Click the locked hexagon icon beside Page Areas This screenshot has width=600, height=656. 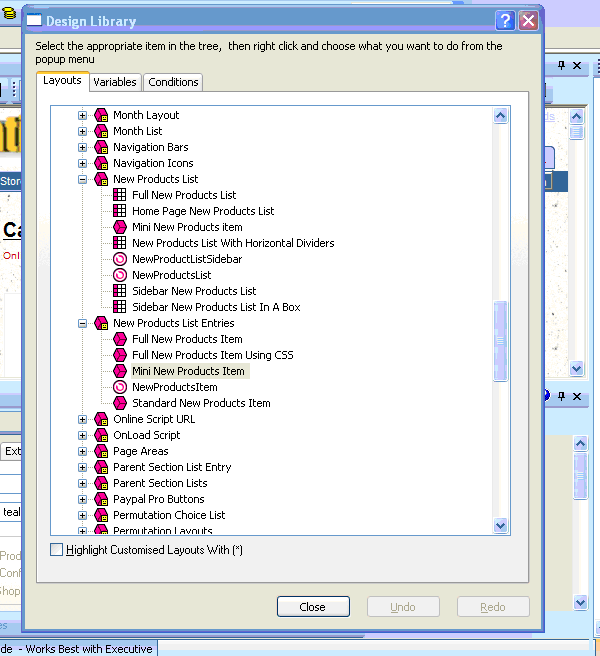pos(101,451)
